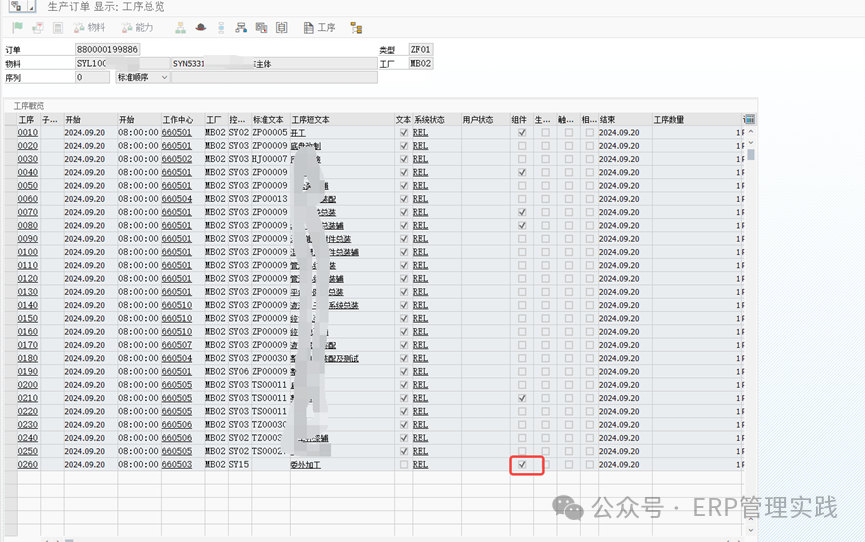
Task: Click the command field icon at top left
Action: tap(15, 6)
